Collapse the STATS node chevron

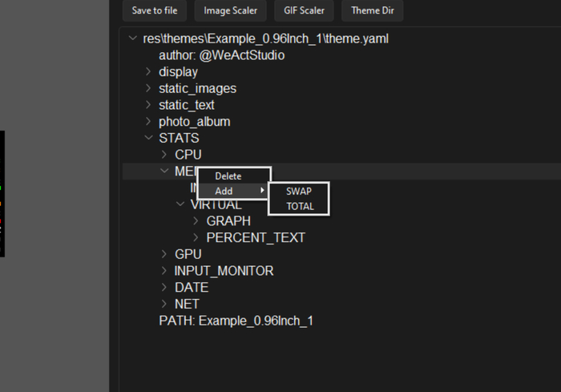[x=148, y=138]
